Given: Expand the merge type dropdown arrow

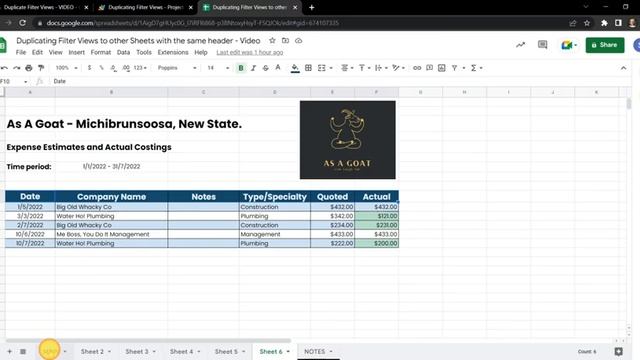Looking at the screenshot, I should coord(331,68).
